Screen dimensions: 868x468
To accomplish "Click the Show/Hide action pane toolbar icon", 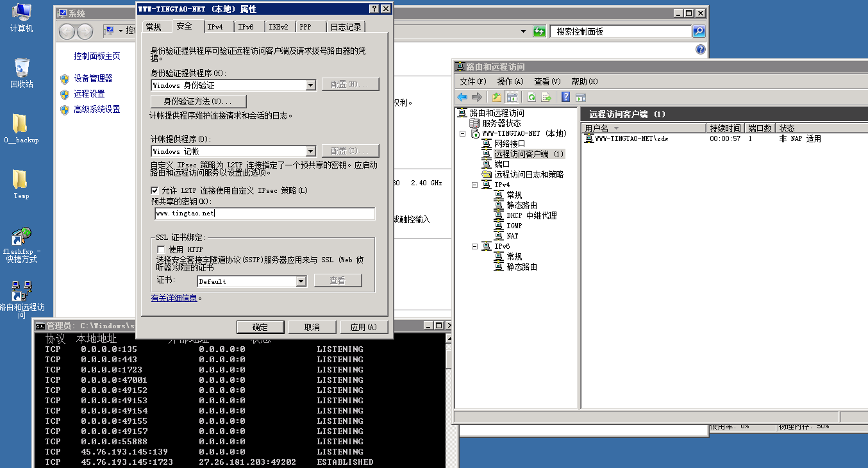I will 581,97.
